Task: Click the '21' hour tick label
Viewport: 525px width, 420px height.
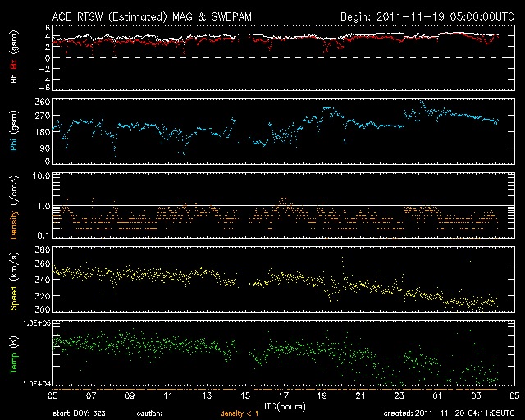Action: pyautogui.click(x=361, y=395)
